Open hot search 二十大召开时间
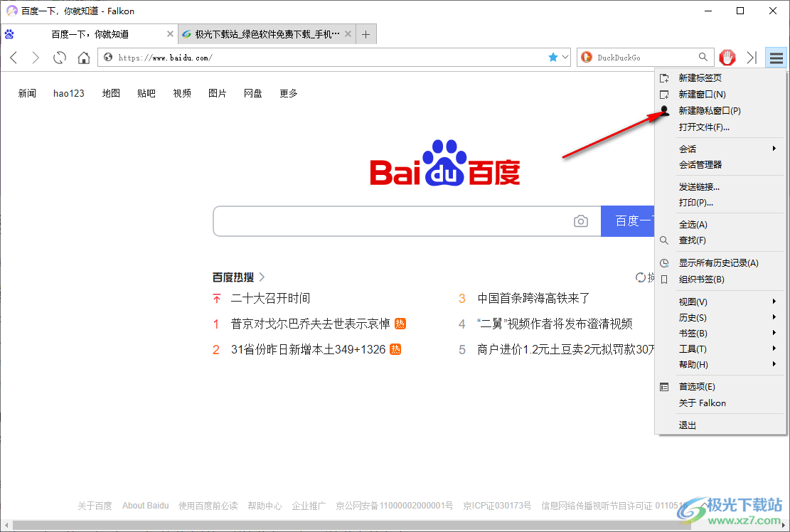The width and height of the screenshot is (790, 532). click(x=270, y=298)
